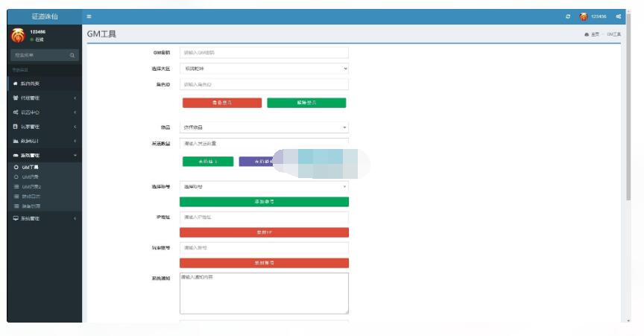Click the hamburger sidebar toggle icon
The width and height of the screenshot is (644, 336).
click(x=89, y=16)
